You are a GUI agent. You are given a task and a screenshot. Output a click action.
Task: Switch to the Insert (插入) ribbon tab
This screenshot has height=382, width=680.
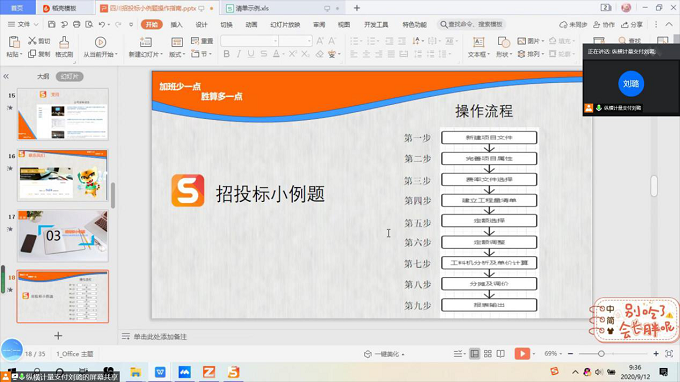pyautogui.click(x=177, y=24)
